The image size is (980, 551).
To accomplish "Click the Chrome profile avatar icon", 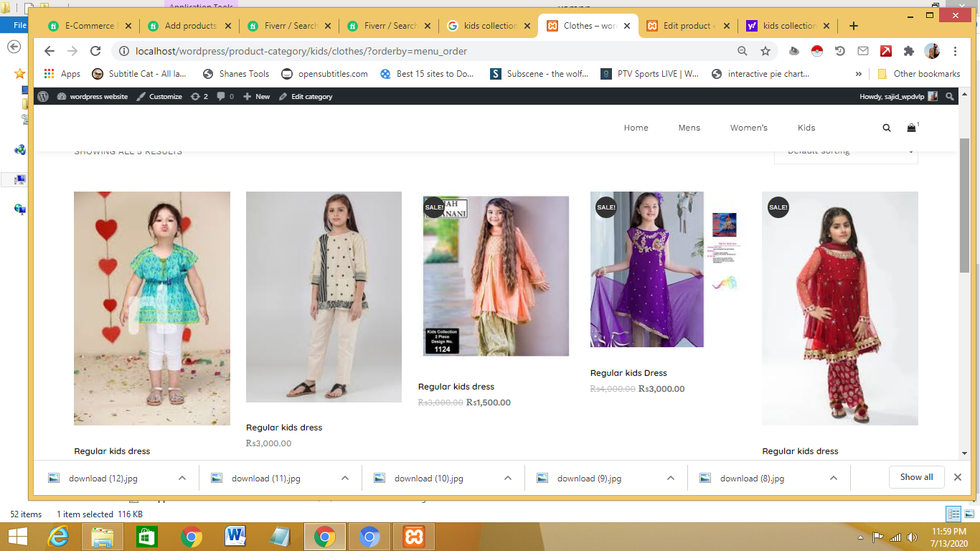I will 932,52.
